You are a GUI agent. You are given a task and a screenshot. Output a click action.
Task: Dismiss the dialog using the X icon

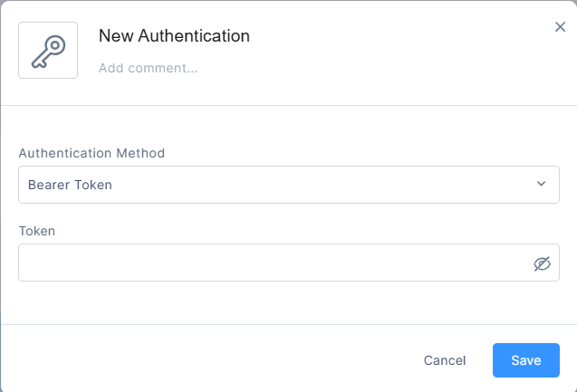click(x=560, y=27)
